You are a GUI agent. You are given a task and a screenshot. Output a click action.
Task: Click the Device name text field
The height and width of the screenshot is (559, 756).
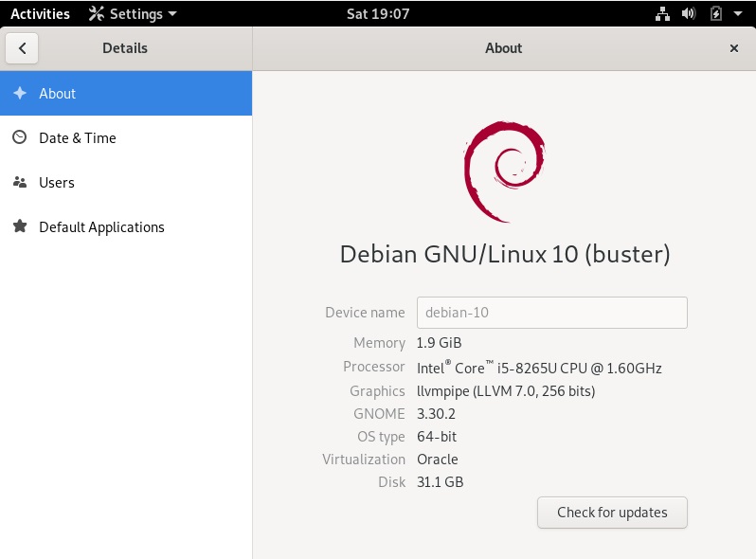click(552, 313)
